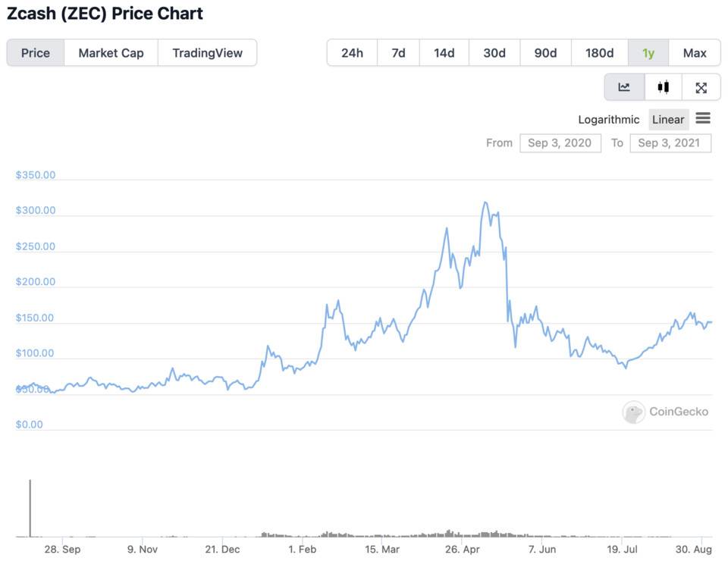This screenshot has width=728, height=561.
Task: Show the 180d price range
Action: point(599,53)
